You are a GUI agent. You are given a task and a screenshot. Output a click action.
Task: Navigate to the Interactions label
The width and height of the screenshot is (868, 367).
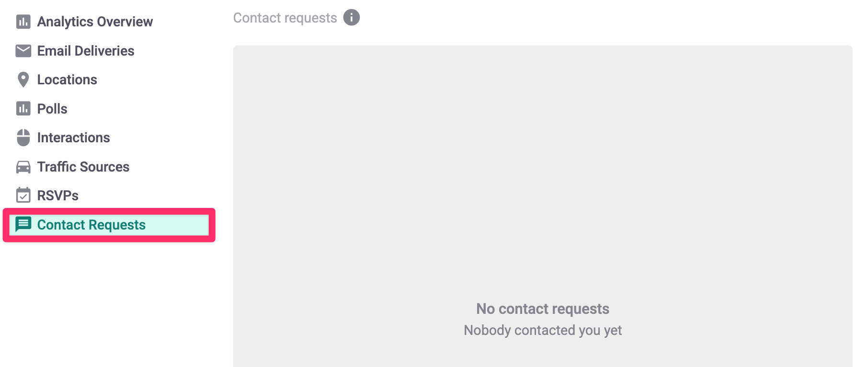pos(73,138)
